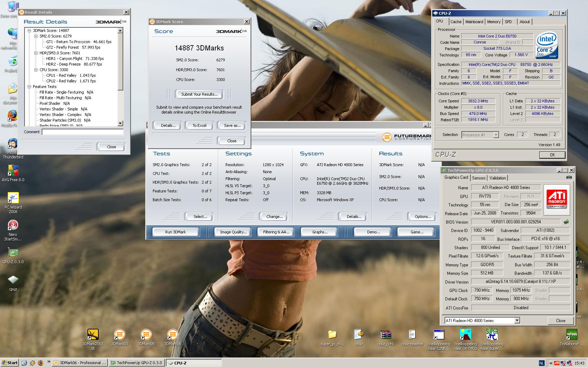Switch to the Memory tab in CPU-Z

click(493, 22)
